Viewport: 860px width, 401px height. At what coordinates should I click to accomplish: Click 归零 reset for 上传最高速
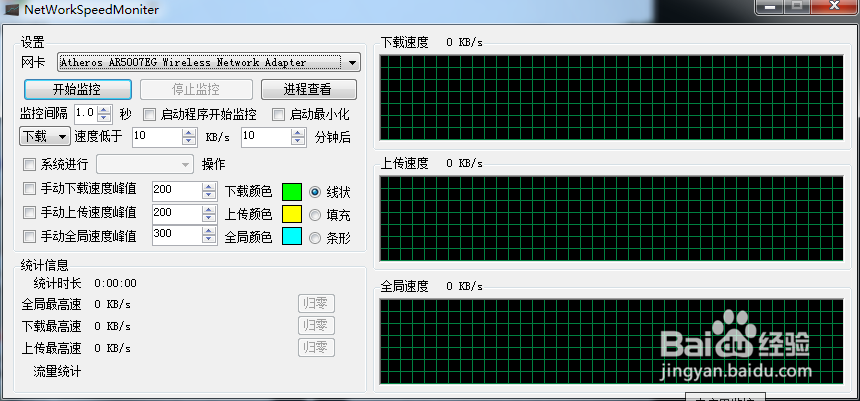316,347
